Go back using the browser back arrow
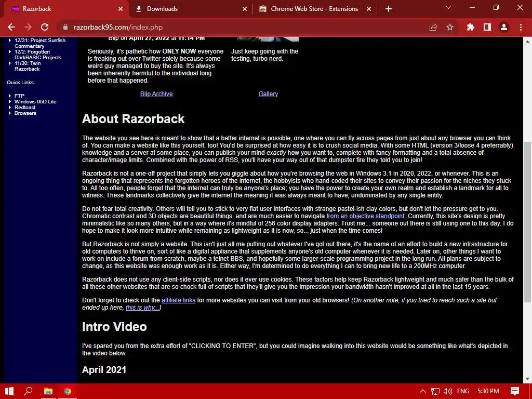Screen dimensions: 532x399 (11, 27)
